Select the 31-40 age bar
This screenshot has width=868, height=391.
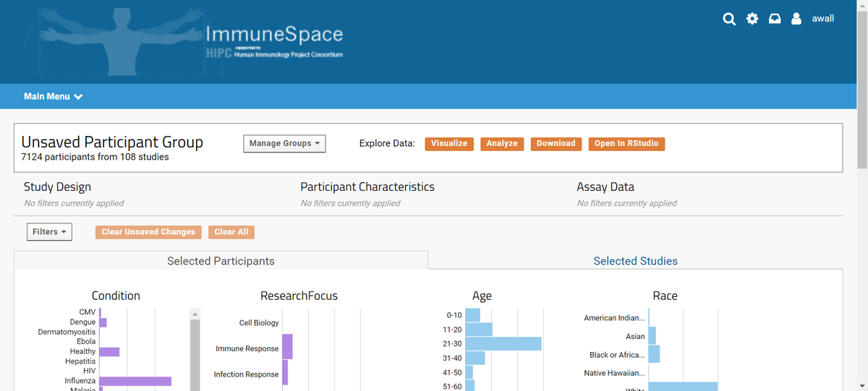point(475,358)
